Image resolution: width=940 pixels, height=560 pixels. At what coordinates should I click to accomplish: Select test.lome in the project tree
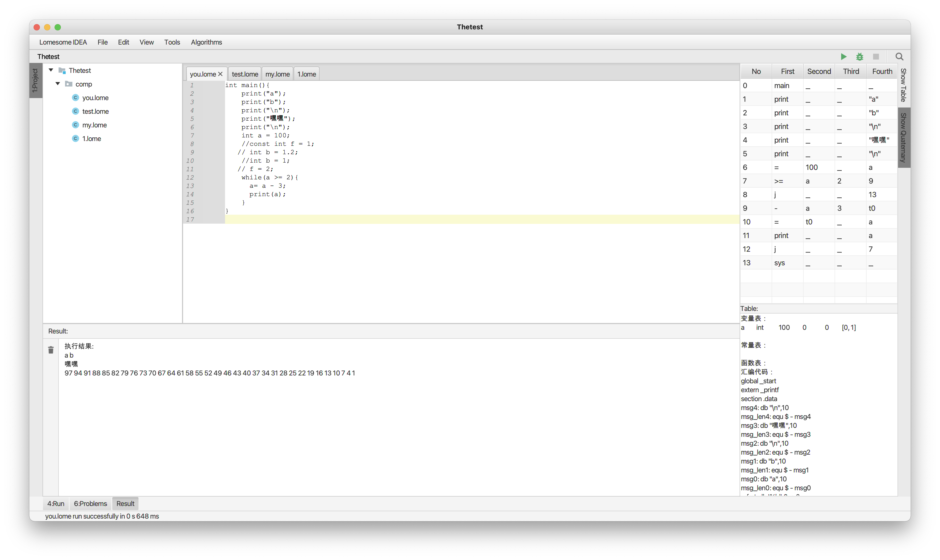[x=95, y=111]
